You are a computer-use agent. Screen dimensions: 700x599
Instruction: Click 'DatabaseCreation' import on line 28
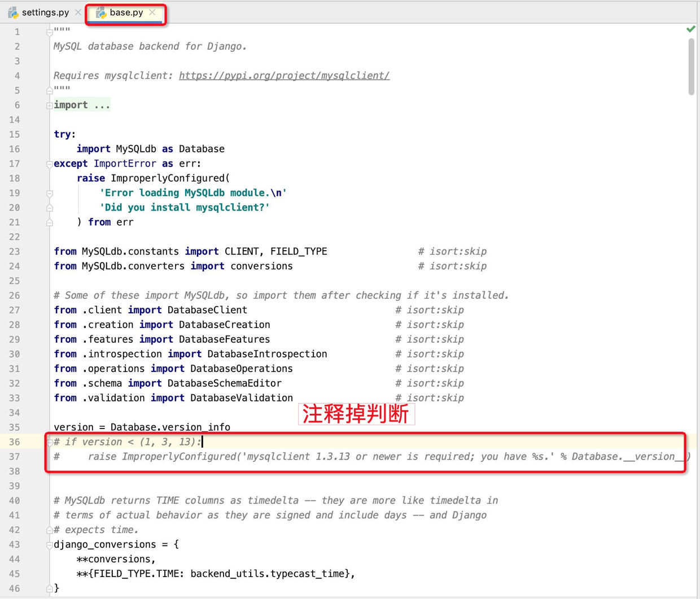[x=224, y=325]
